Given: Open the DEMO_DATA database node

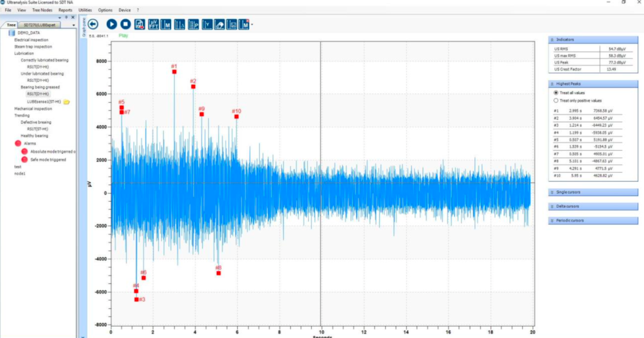Looking at the screenshot, I should pyautogui.click(x=29, y=33).
